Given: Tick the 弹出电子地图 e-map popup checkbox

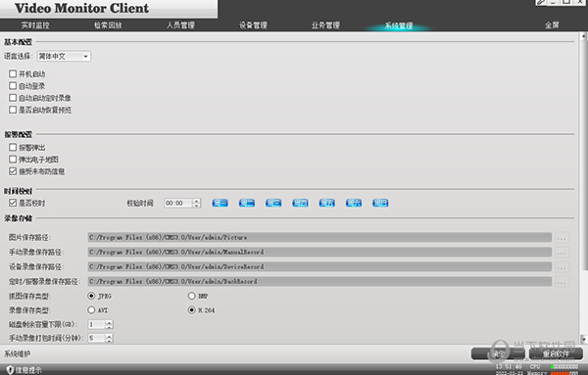Looking at the screenshot, I should (13, 160).
